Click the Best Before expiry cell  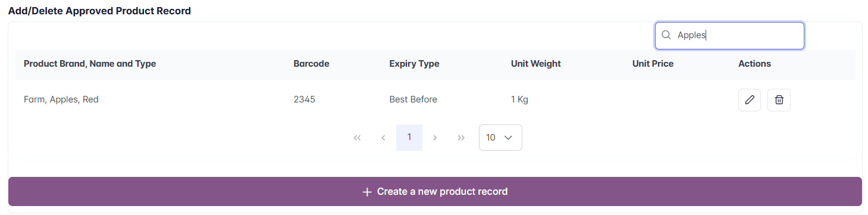[413, 99]
